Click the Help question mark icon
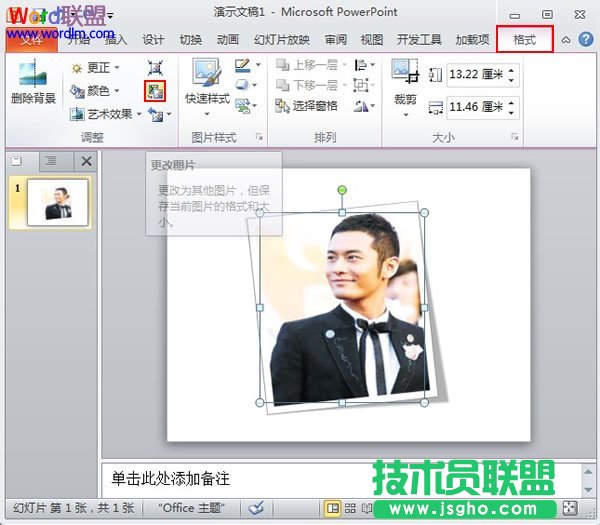Screen dimensions: 600x525 (x=585, y=39)
